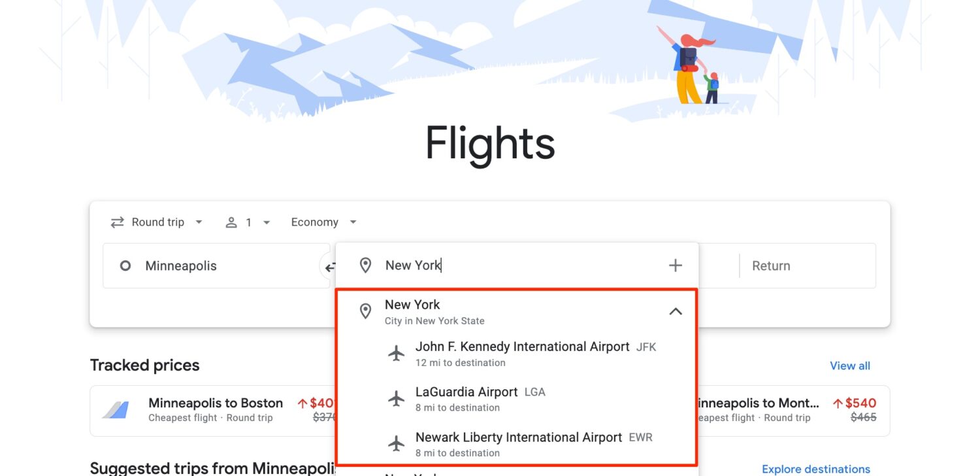Open the View all tracked prices link
The width and height of the screenshot is (980, 476).
pos(849,365)
